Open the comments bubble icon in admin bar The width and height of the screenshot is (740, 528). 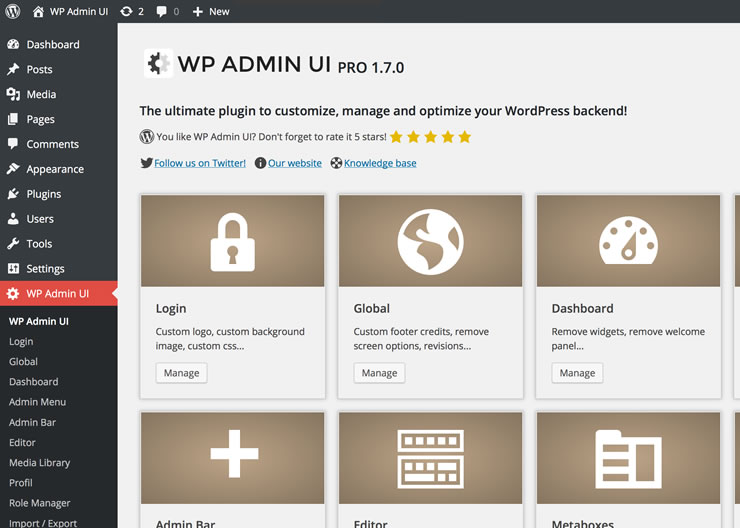[x=161, y=11]
